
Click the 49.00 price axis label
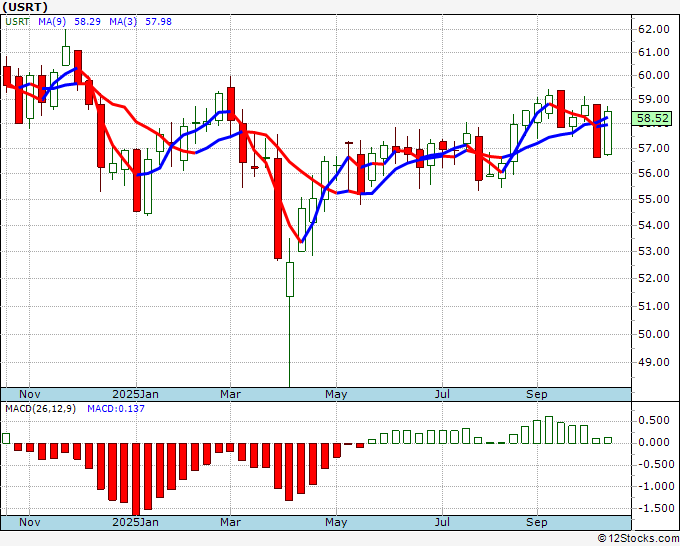pyautogui.click(x=654, y=362)
